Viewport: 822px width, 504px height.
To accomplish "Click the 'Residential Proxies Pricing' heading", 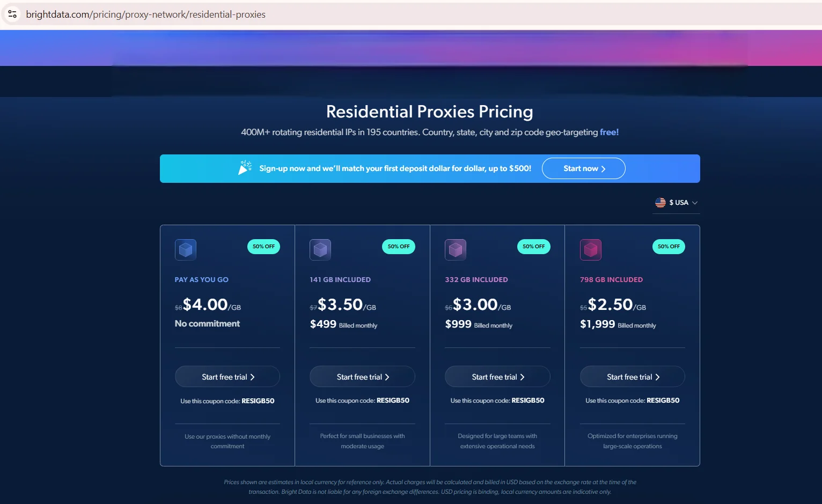I will coord(430,112).
